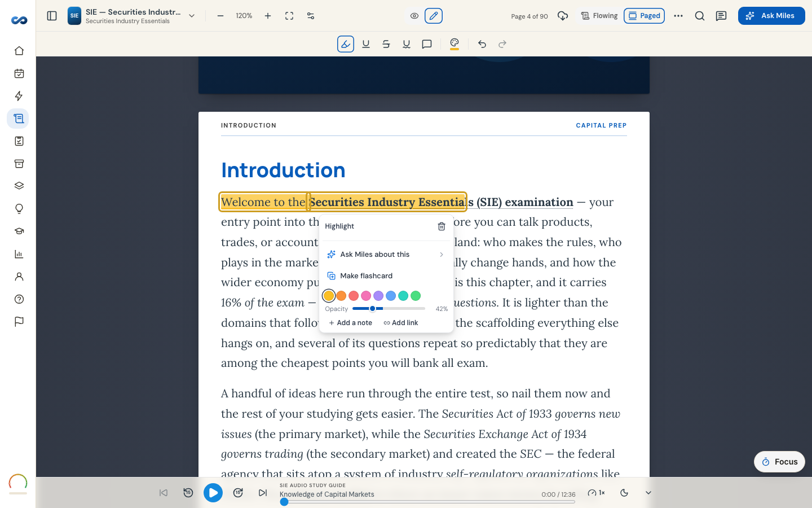Screen dimensions: 812x508
Task: Click the Opacity slider track
Action: [x=389, y=309]
